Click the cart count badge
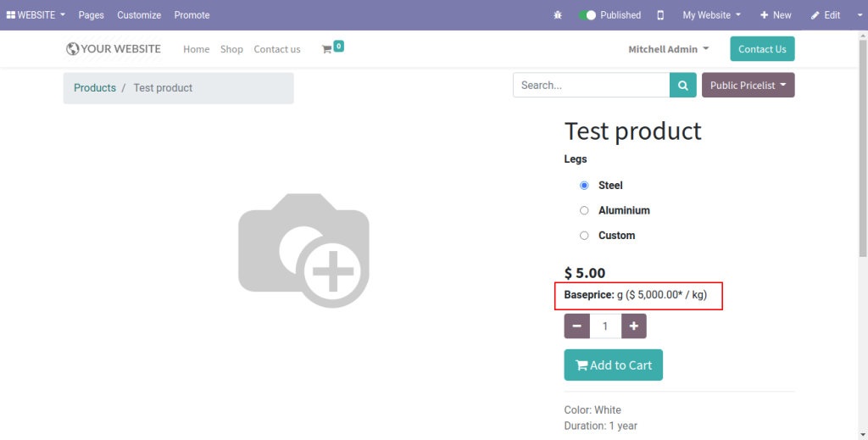Image resolution: width=868 pixels, height=440 pixels. click(x=338, y=46)
